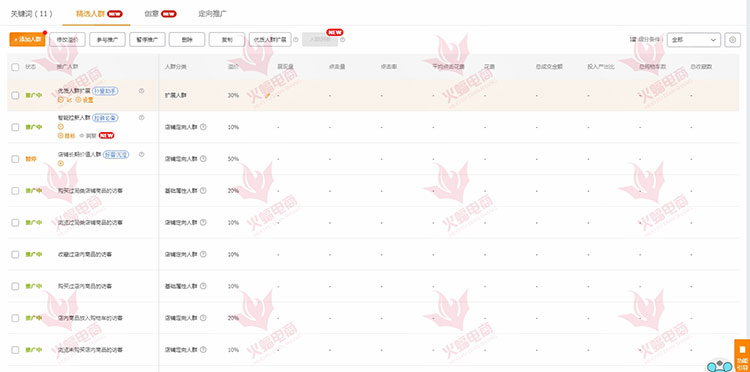Tick the select-all checkbox in table header
This screenshot has height=372, width=750.
pos(15,67)
